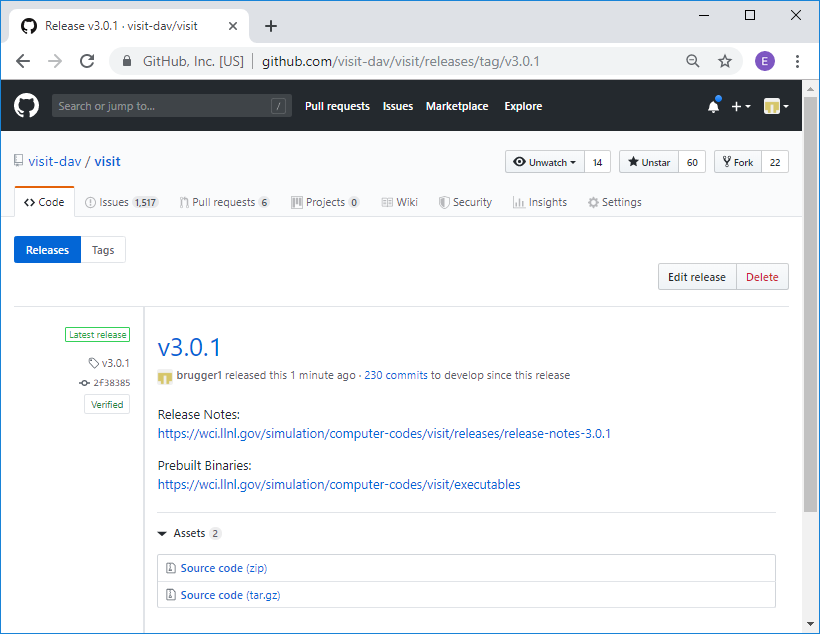Select the Releases tab button
Screen dimensions: 820x634
(x=47, y=250)
